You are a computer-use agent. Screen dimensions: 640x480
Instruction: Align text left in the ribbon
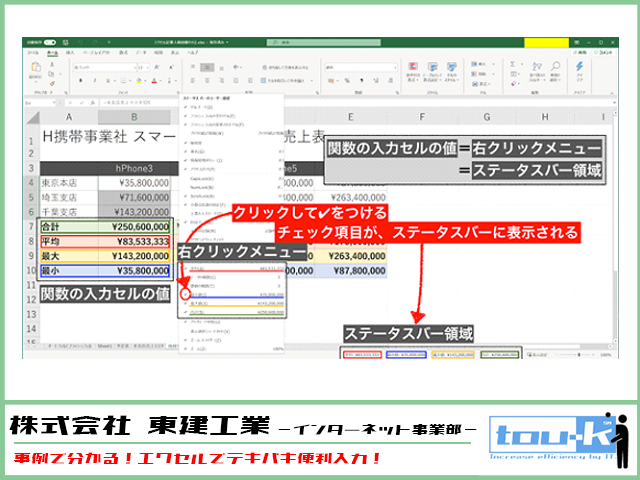[x=193, y=81]
